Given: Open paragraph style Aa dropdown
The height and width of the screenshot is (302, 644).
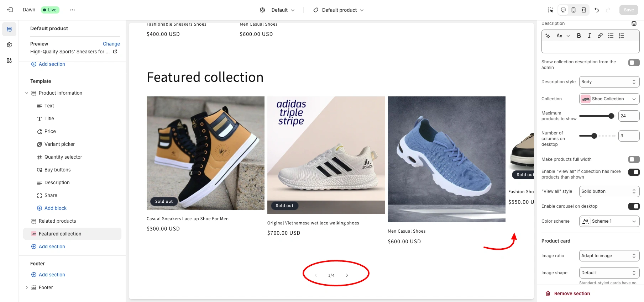Looking at the screenshot, I should point(563,36).
